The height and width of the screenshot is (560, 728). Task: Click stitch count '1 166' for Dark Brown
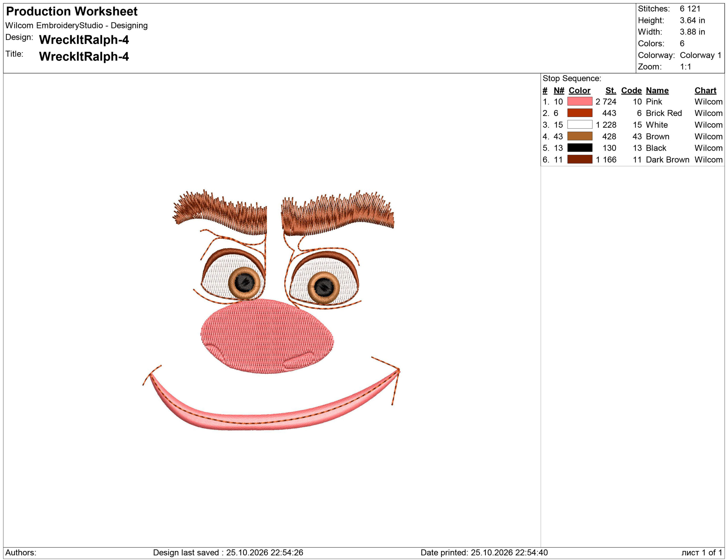click(x=606, y=159)
